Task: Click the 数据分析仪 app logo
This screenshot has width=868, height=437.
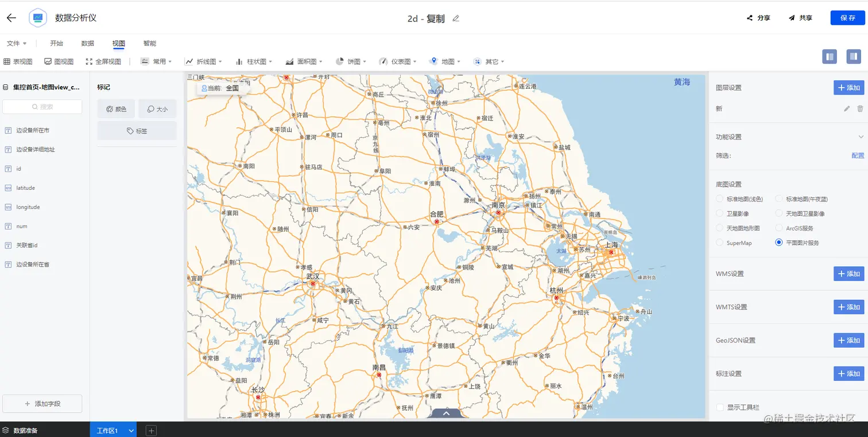Action: pyautogui.click(x=38, y=18)
